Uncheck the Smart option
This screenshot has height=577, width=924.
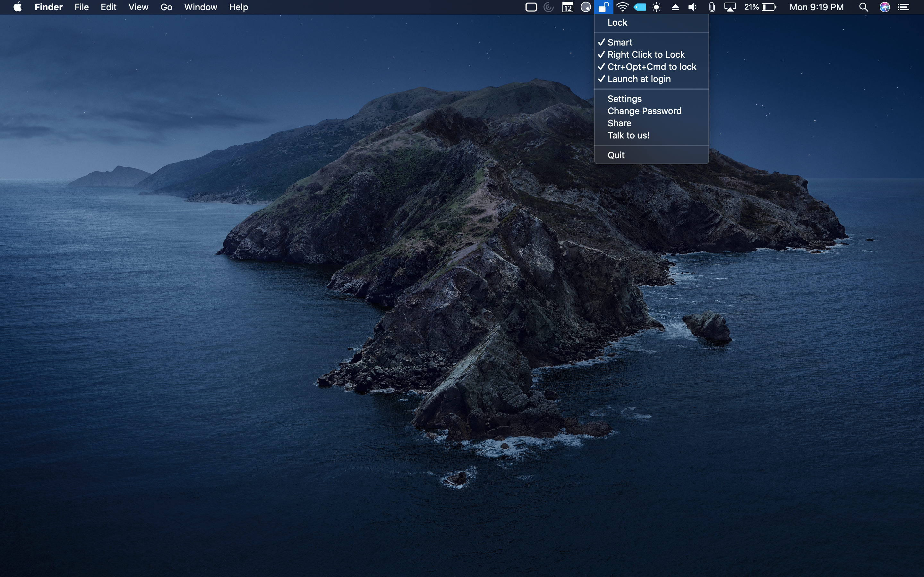pyautogui.click(x=620, y=42)
